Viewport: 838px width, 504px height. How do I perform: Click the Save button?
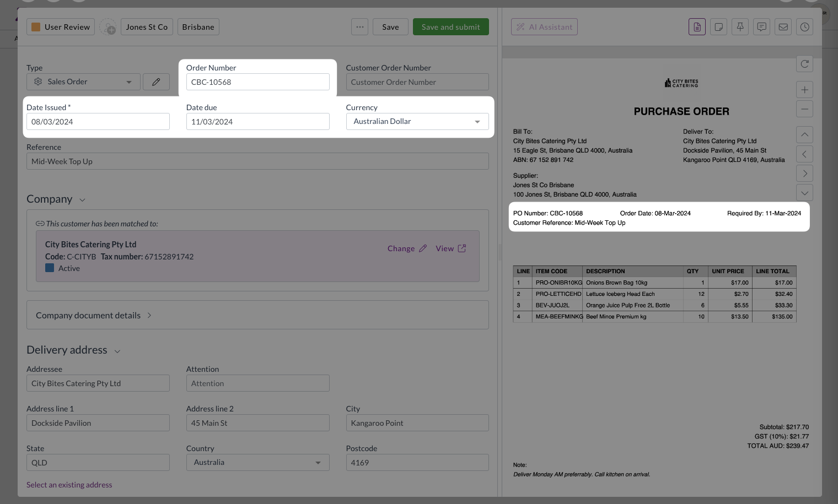click(x=390, y=27)
